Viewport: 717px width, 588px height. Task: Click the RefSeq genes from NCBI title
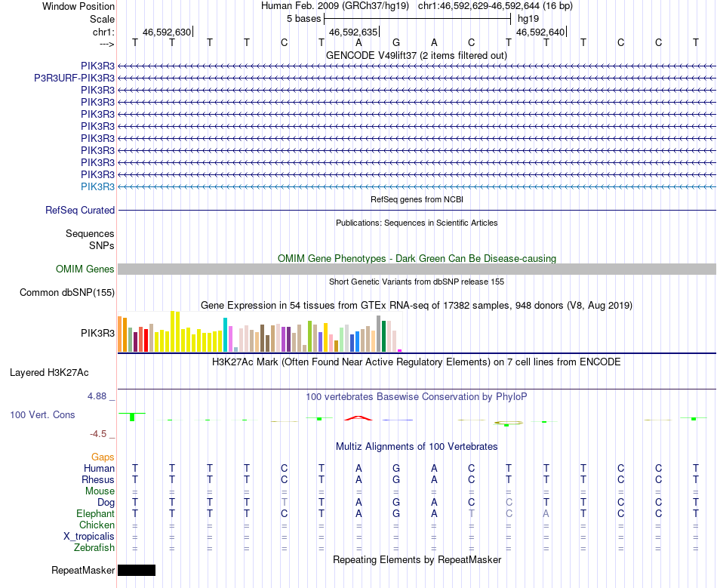click(x=417, y=199)
